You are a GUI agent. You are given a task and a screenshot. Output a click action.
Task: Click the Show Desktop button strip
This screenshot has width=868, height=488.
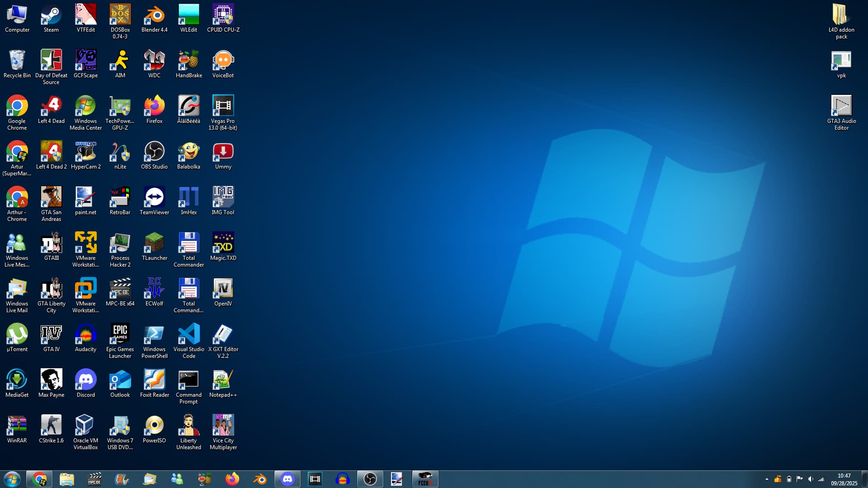click(865, 479)
